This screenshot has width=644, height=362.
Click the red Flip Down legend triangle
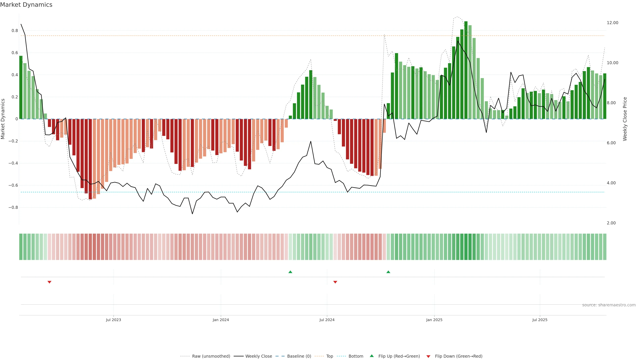428,356
